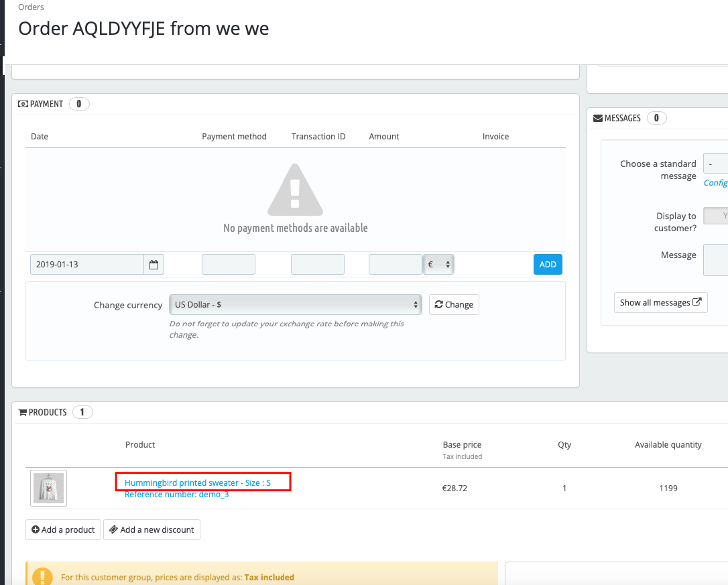The width and height of the screenshot is (728, 585).
Task: Click the Invoice column header
Action: click(495, 137)
